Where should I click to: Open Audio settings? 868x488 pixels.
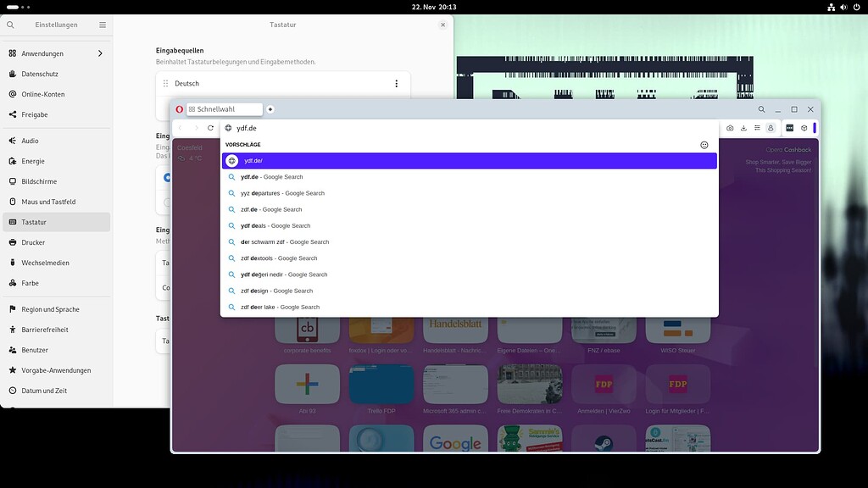tap(57, 141)
